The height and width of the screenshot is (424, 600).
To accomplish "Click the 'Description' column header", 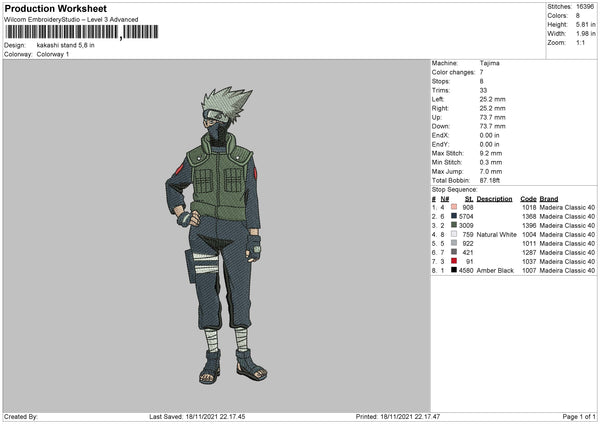I will click(x=494, y=199).
